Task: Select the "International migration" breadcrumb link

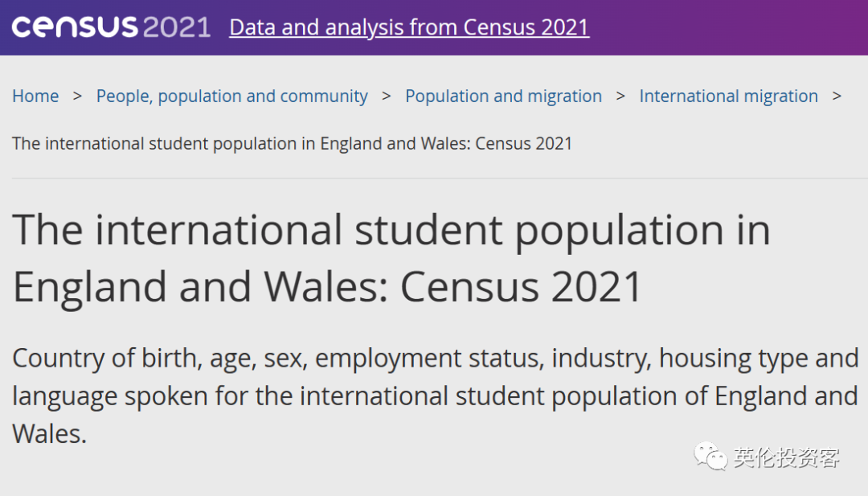Action: (x=728, y=96)
